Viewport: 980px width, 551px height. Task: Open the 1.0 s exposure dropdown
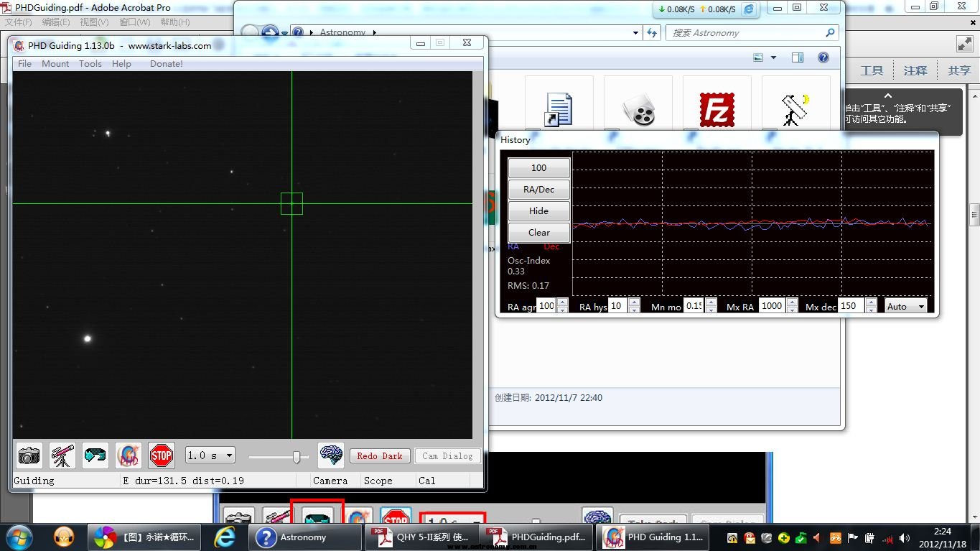[210, 455]
